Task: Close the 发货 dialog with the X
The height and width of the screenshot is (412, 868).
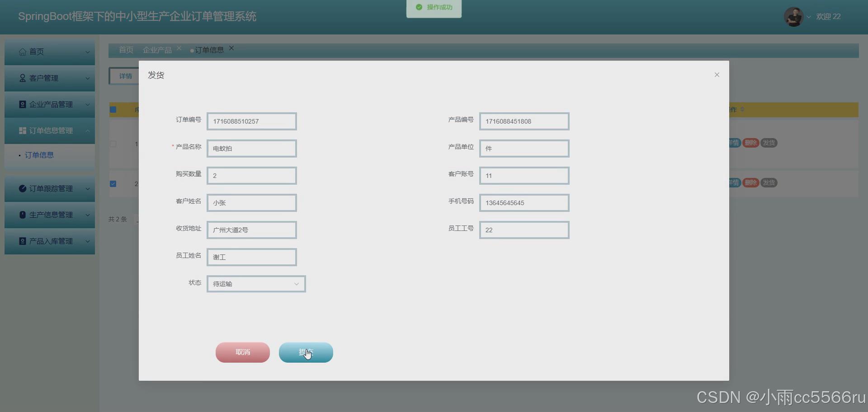Action: click(x=717, y=75)
